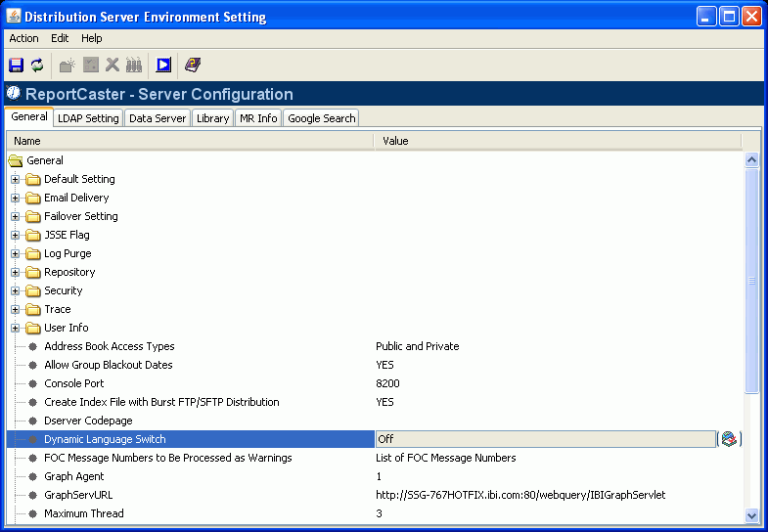
Task: Select Create Index File with Burst FTP/SFTP row
Action: point(375,402)
